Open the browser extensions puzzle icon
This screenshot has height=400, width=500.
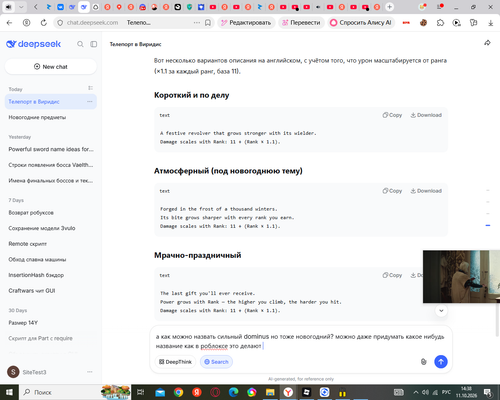[440, 23]
